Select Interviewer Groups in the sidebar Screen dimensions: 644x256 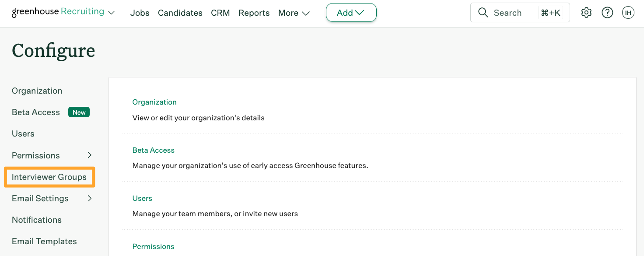click(x=49, y=177)
